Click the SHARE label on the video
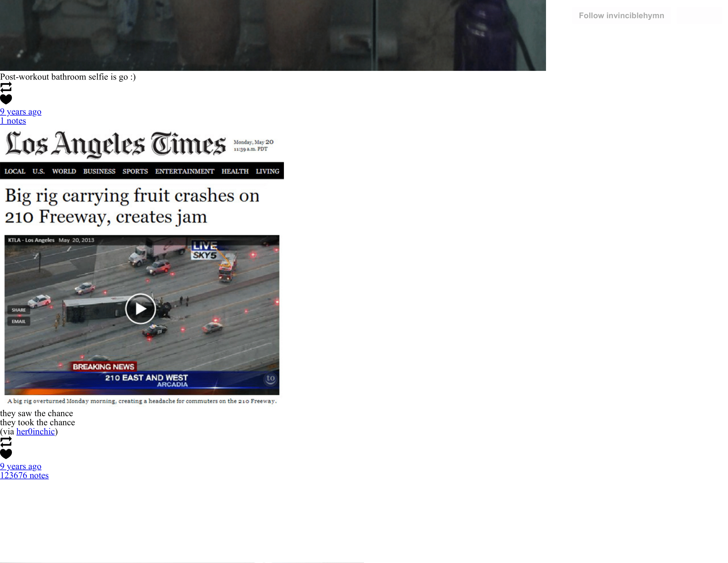This screenshot has width=728, height=563. [19, 310]
